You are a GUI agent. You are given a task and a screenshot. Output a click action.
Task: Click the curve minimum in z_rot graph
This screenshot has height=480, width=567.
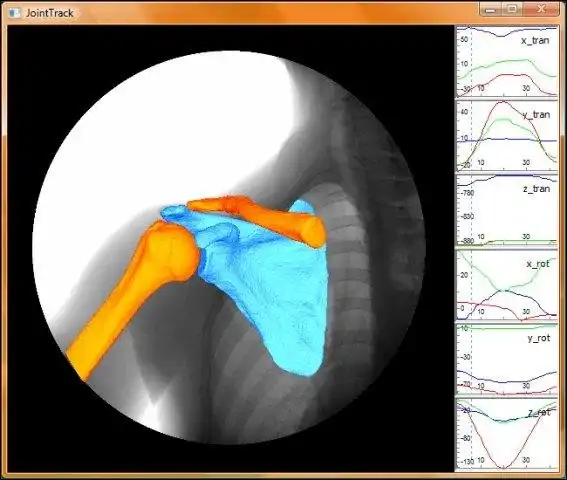[x=503, y=467]
